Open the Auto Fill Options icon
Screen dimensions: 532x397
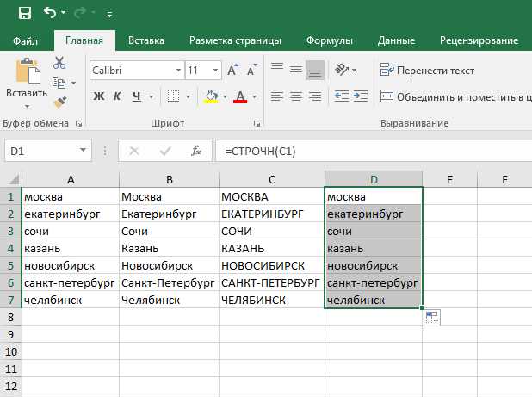[x=432, y=318]
